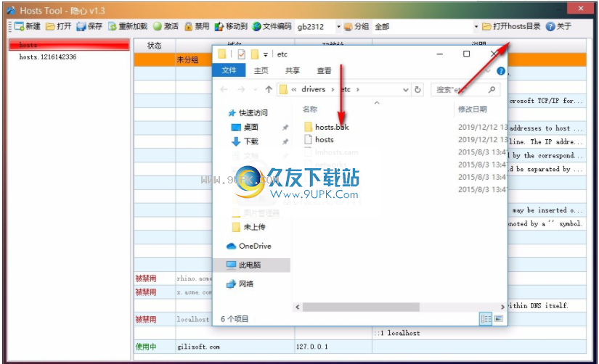Screen dimensions: 599x364
Task: Minimize the etc Explorer window
Action: [x=440, y=54]
